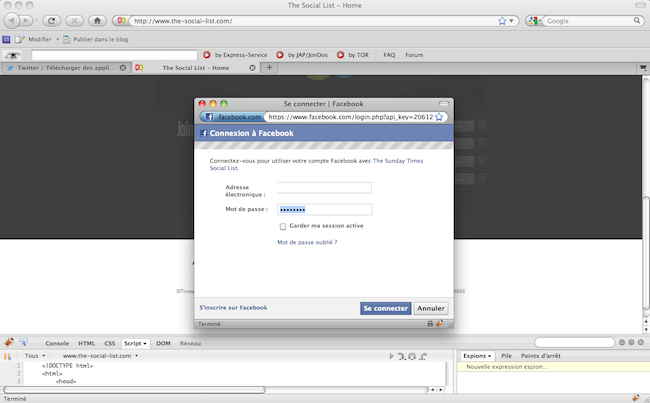Click the debugger step over icon
Image resolution: width=650 pixels, height=403 pixels.
point(412,356)
